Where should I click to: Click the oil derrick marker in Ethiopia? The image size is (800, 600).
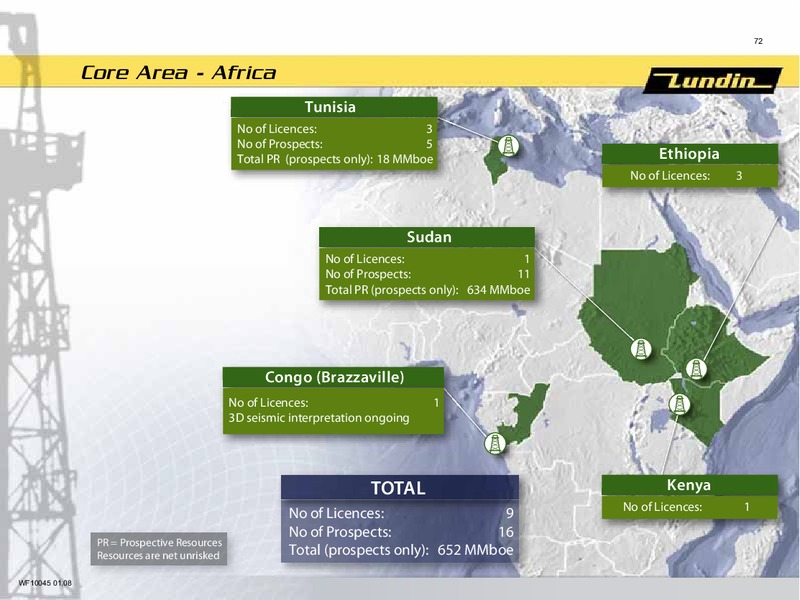696,368
